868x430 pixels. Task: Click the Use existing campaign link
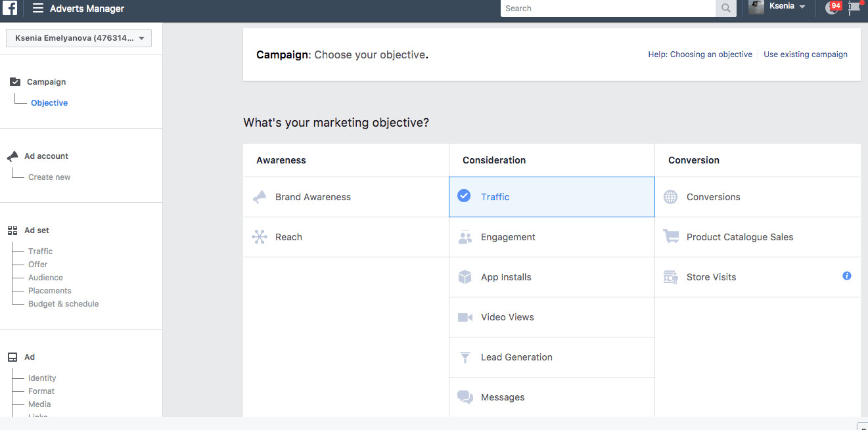click(806, 54)
